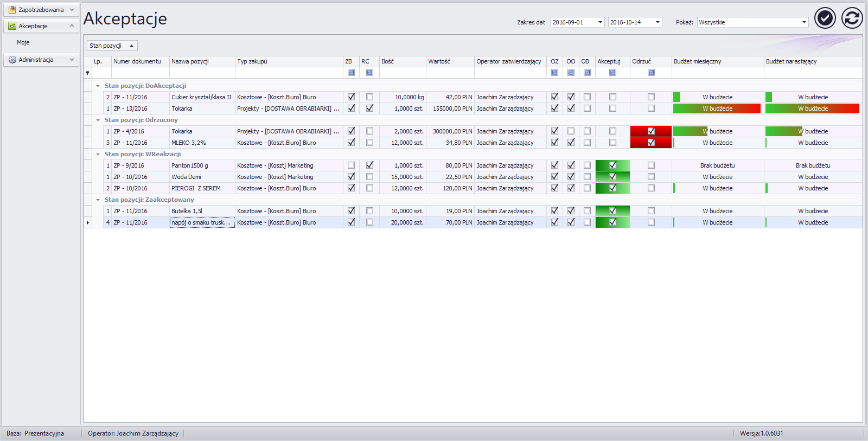Toggle Akceptuj checkbox for PIEROGI Z SEREM
The height and width of the screenshot is (441, 868).
point(612,188)
